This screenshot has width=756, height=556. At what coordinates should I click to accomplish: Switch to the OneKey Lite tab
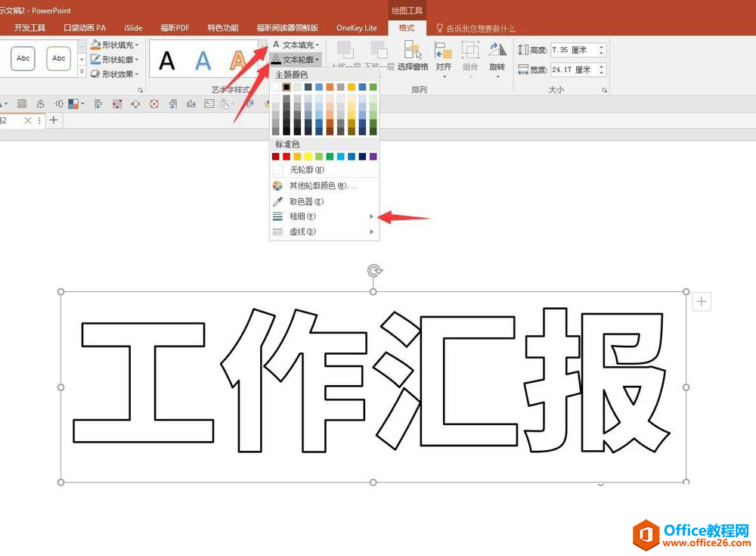coord(356,28)
